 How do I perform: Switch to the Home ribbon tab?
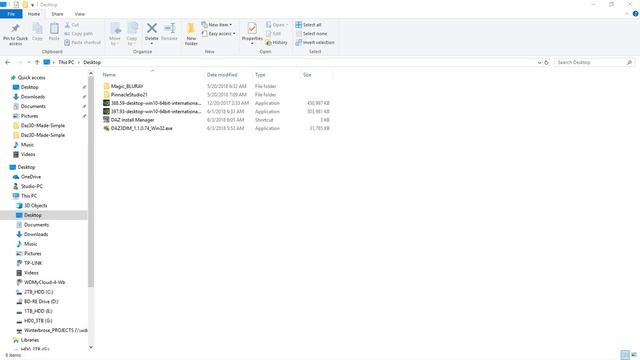pyautogui.click(x=34, y=14)
